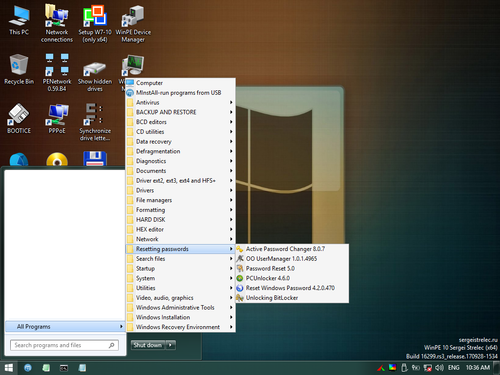Screen dimensions: 500x375
Task: Open Formatting submenu
Action: pos(180,210)
